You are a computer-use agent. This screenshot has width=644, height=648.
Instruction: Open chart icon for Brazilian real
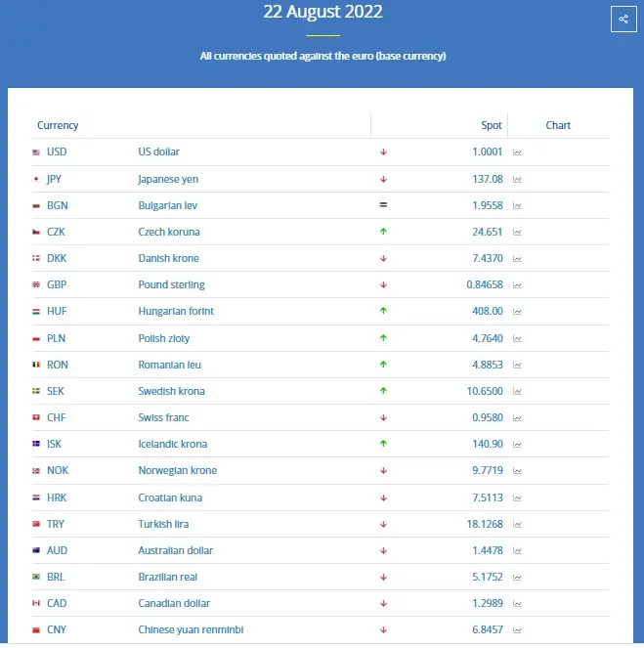point(518,578)
